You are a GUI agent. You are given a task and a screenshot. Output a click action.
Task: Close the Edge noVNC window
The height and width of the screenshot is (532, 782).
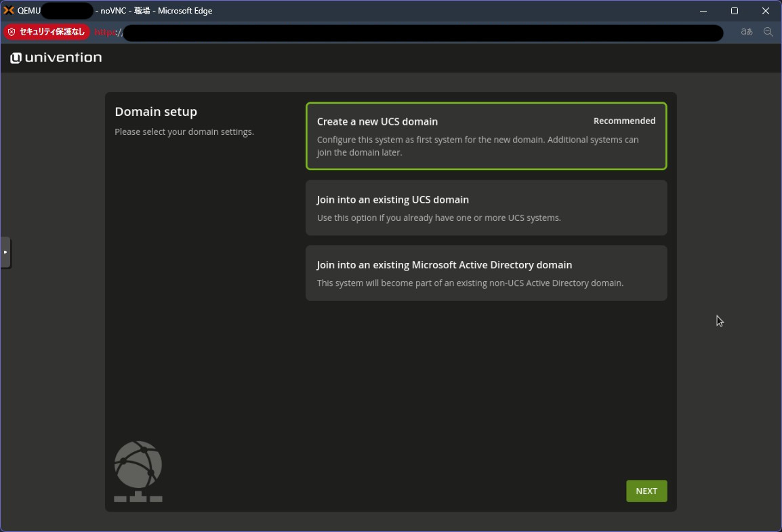[766, 11]
